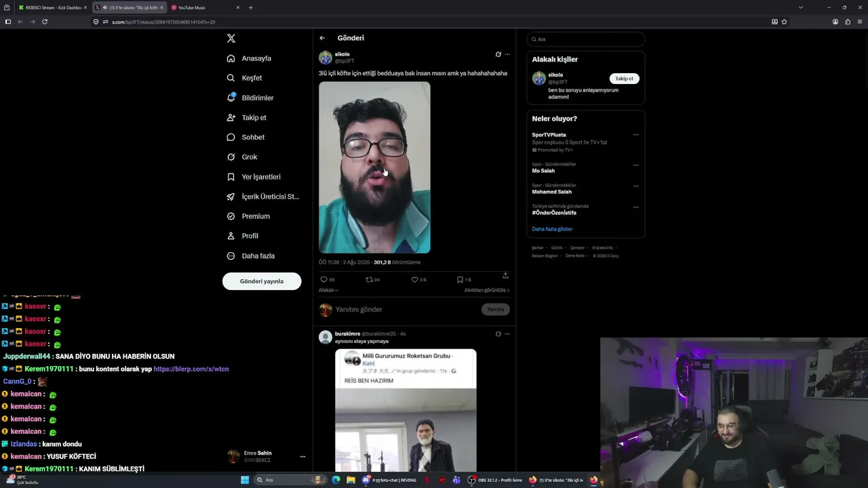
Task: Open blerp.com link in chat
Action: click(191, 369)
